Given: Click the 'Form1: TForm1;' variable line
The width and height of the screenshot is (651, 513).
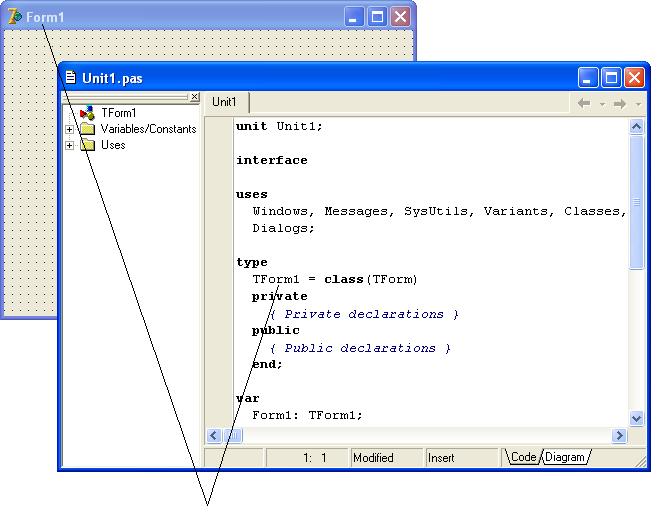Looking at the screenshot, I should 307,415.
